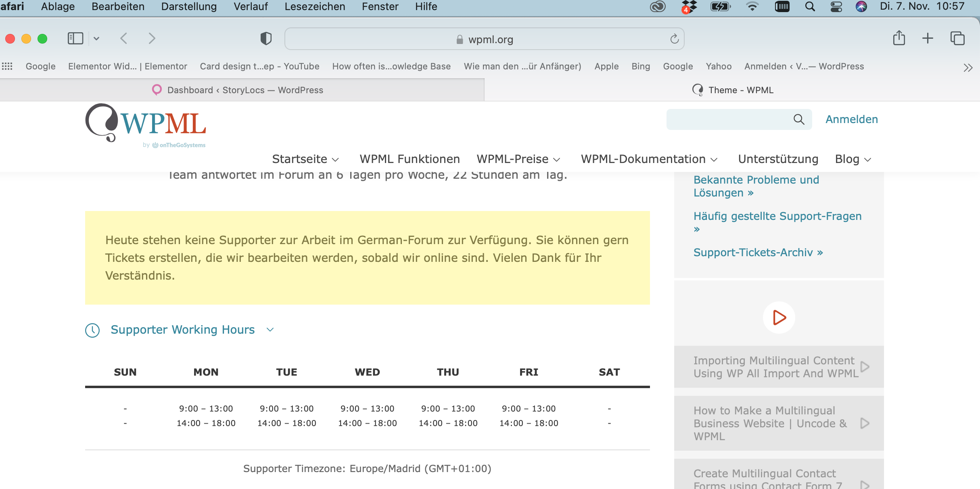
Task: Open How often is...owledge Base bookmark
Action: click(391, 66)
